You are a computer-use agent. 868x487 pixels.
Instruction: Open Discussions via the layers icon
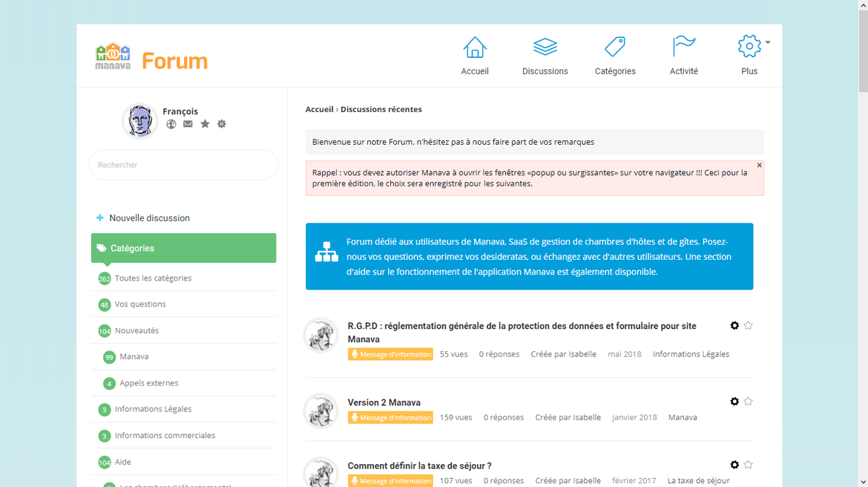click(x=545, y=48)
